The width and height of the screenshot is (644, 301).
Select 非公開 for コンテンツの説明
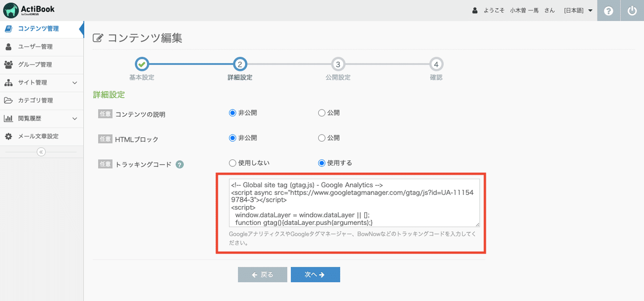[x=232, y=113]
